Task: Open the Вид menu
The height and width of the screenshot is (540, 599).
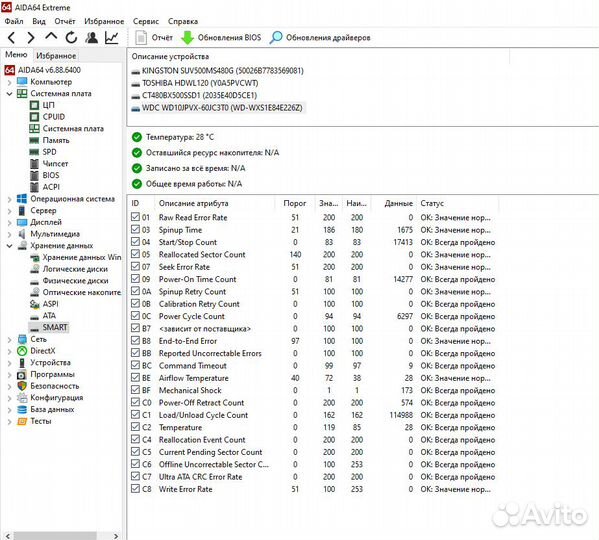Action: click(x=39, y=21)
